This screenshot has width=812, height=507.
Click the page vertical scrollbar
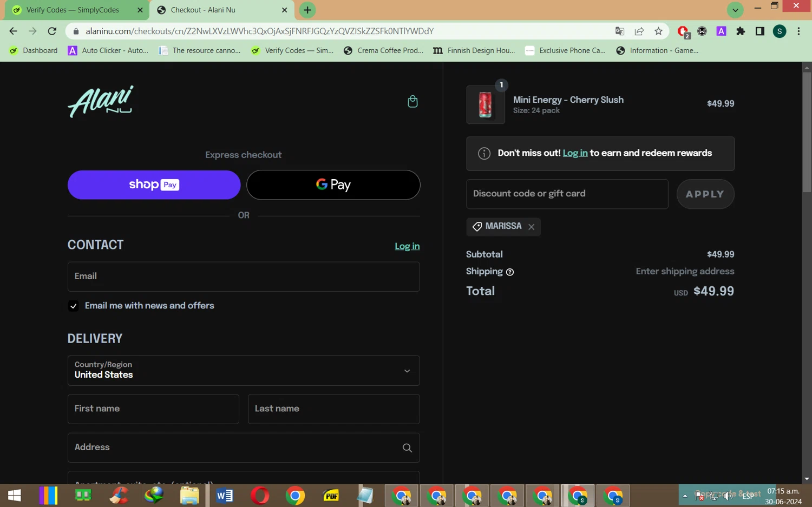[x=807, y=133]
